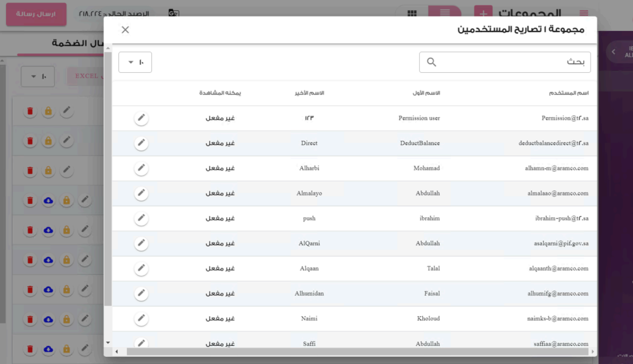Viewport: 633px width, 364px height.
Task: Select the almalaao@aramco.com cell
Action: click(558, 193)
